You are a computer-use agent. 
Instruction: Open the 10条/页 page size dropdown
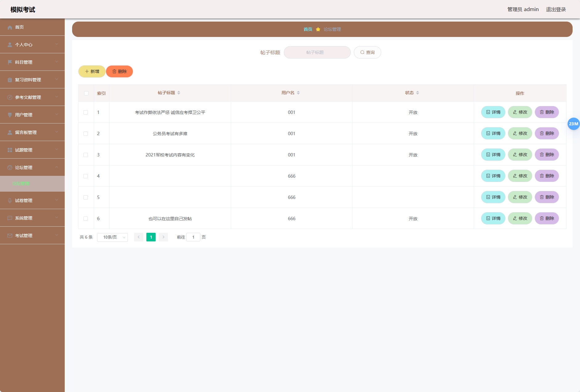click(x=112, y=237)
